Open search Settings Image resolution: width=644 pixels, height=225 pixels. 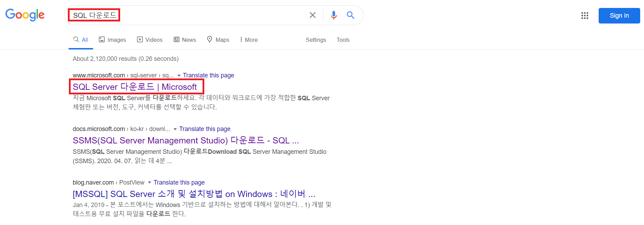click(x=316, y=40)
